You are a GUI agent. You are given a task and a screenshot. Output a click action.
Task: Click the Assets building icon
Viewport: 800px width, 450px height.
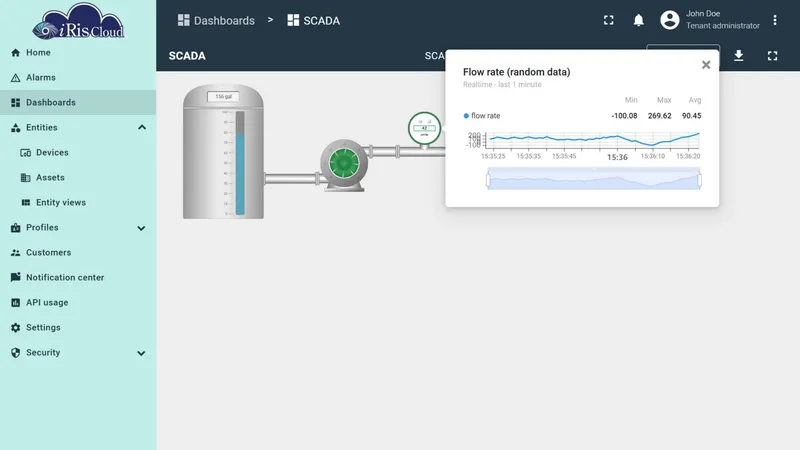(26, 178)
